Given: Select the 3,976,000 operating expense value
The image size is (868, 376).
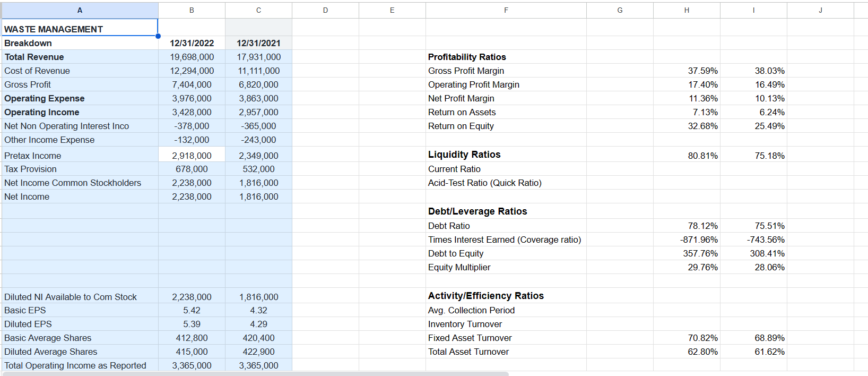Looking at the screenshot, I should tap(192, 98).
